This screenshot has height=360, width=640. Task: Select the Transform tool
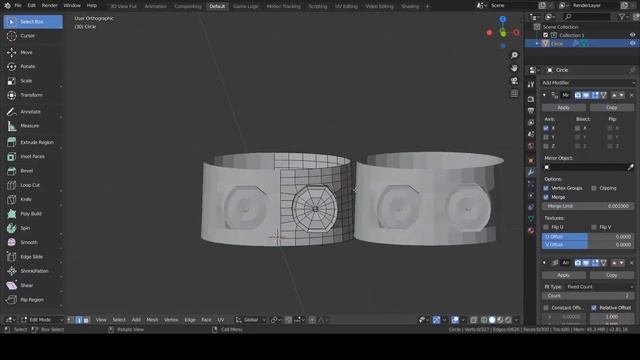click(x=33, y=95)
